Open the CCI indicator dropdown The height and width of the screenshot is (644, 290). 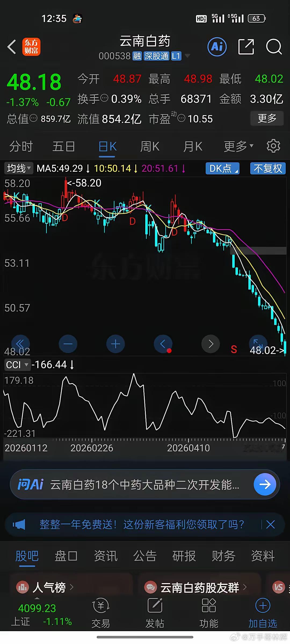(x=17, y=365)
